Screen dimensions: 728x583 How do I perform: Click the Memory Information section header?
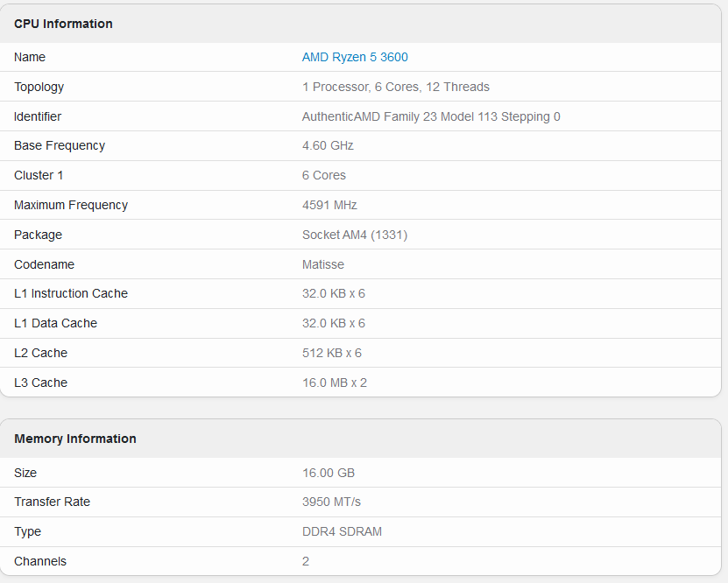75,439
